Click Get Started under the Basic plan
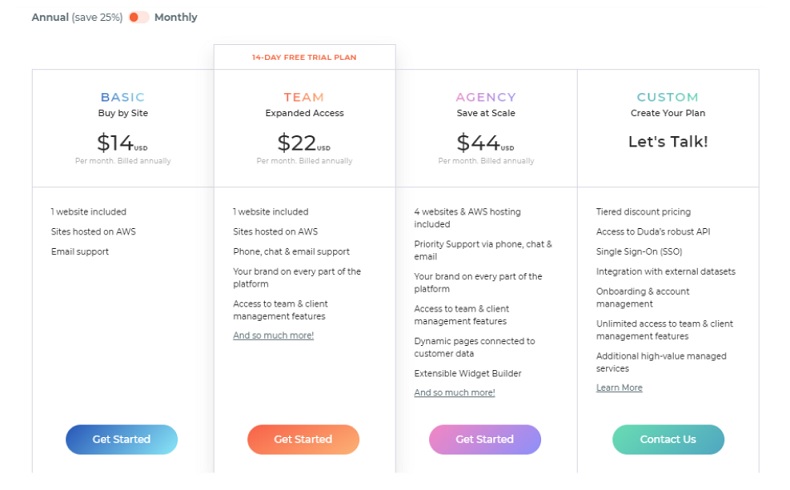The width and height of the screenshot is (790, 490). [121, 439]
